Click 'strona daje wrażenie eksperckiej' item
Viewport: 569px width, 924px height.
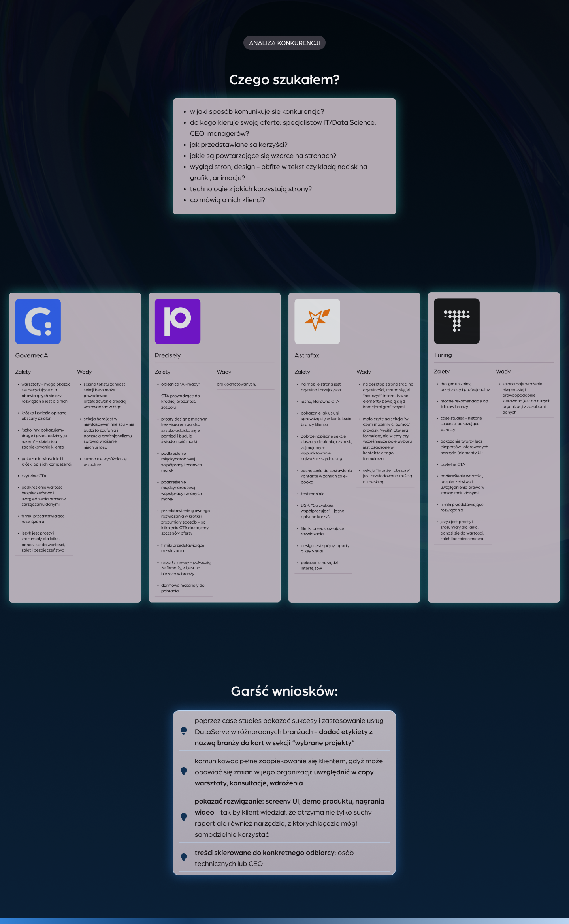coord(526,398)
